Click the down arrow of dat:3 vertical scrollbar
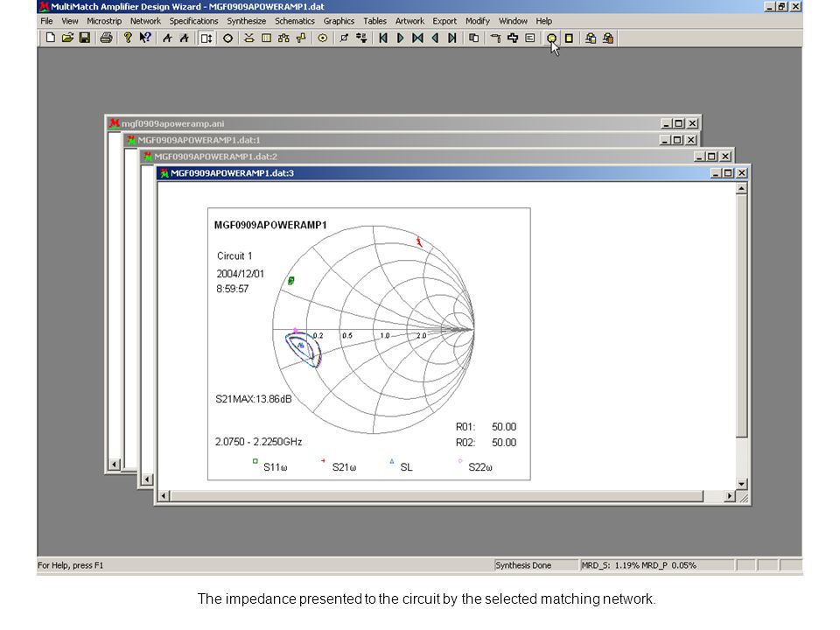 (741, 484)
